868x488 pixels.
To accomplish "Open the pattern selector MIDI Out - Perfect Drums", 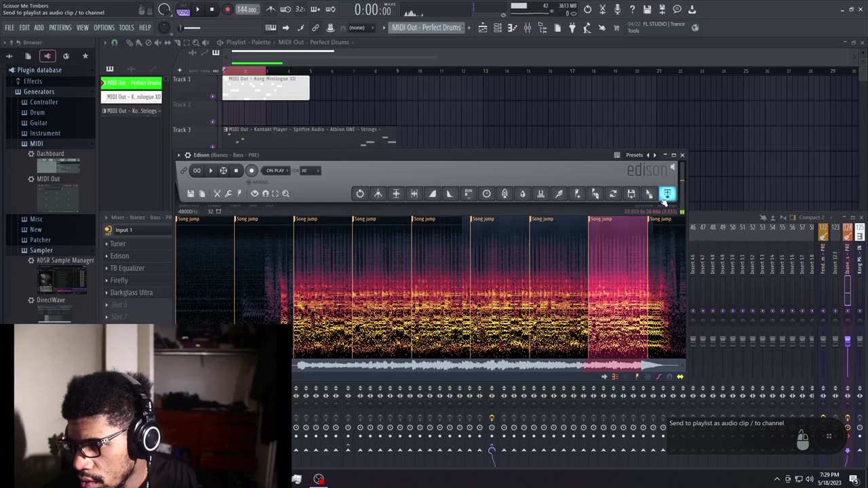I will (x=427, y=28).
